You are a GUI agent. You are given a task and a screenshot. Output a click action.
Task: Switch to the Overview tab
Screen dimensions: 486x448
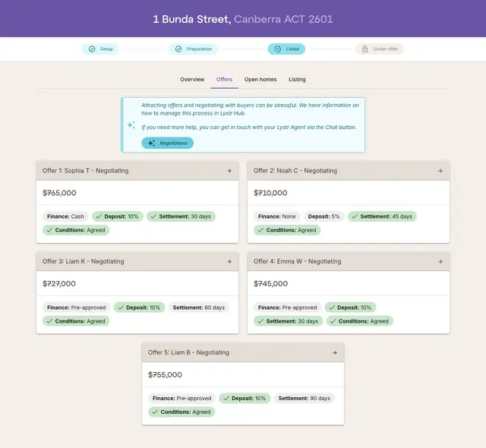click(x=192, y=79)
